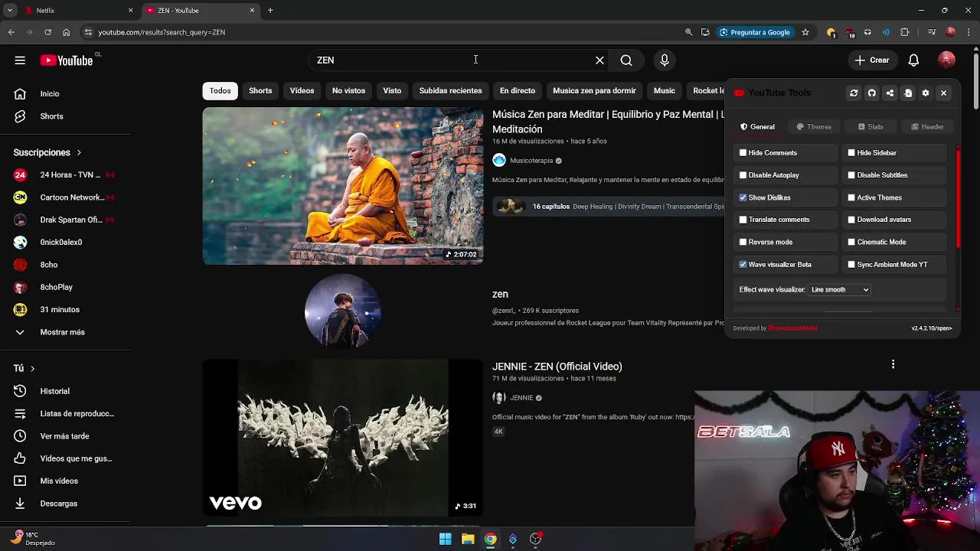Uncheck Wave visualizer Beta

(743, 264)
